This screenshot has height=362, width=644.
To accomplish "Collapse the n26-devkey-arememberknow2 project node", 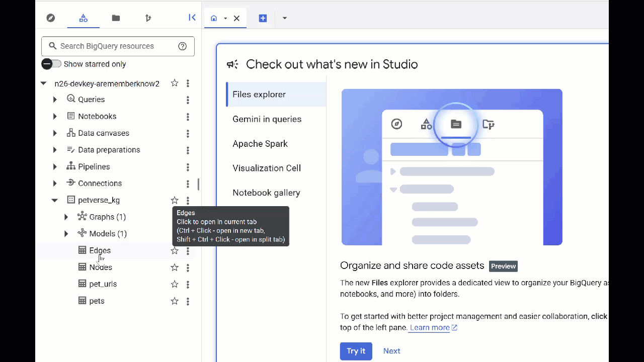I will 44,83.
